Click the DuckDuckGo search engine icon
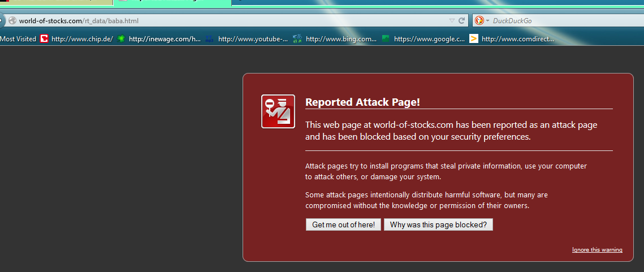This screenshot has width=644, height=272. [x=479, y=21]
